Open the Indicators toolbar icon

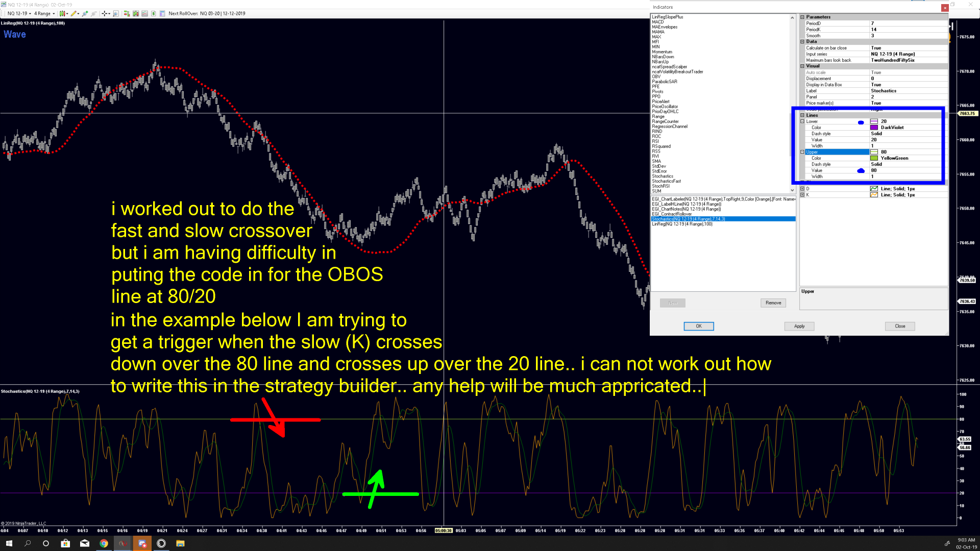pos(136,14)
